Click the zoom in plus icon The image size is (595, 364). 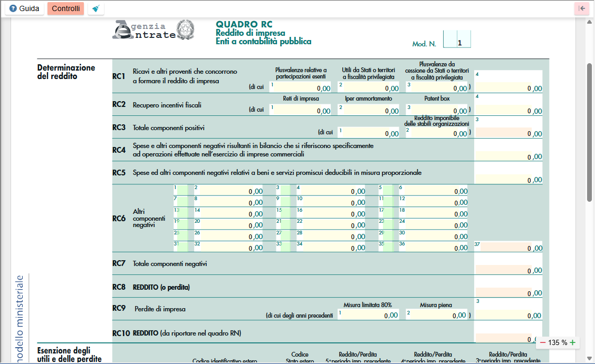pyautogui.click(x=573, y=342)
